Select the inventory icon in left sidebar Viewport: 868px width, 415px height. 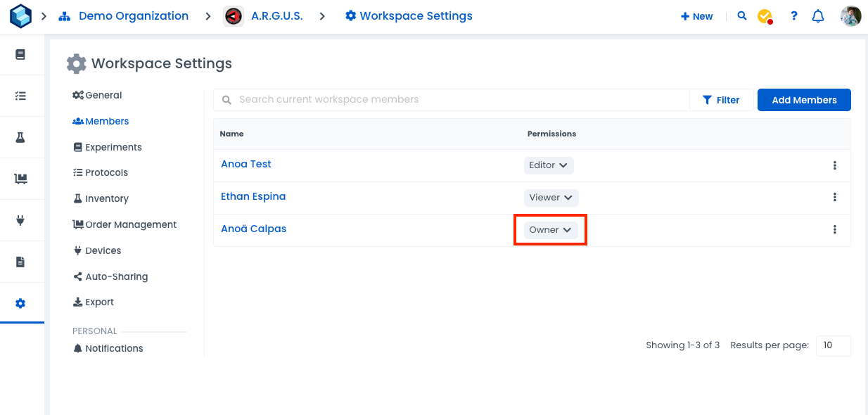click(x=20, y=179)
